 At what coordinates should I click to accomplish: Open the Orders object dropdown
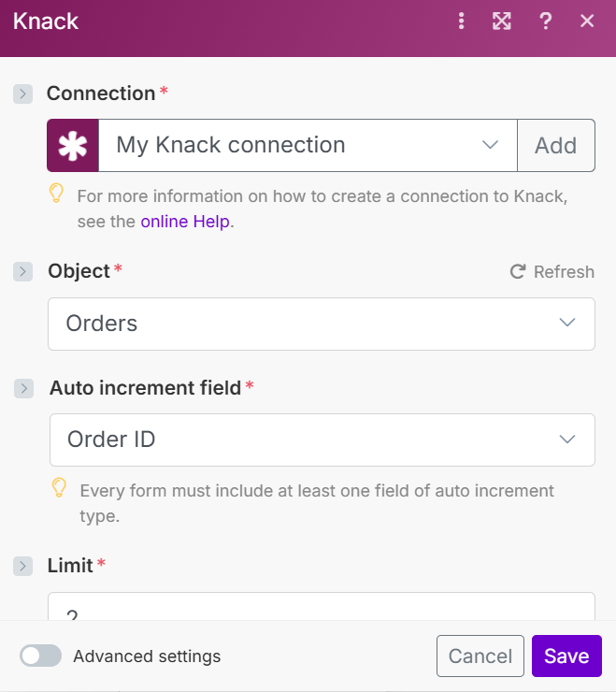pos(321,324)
